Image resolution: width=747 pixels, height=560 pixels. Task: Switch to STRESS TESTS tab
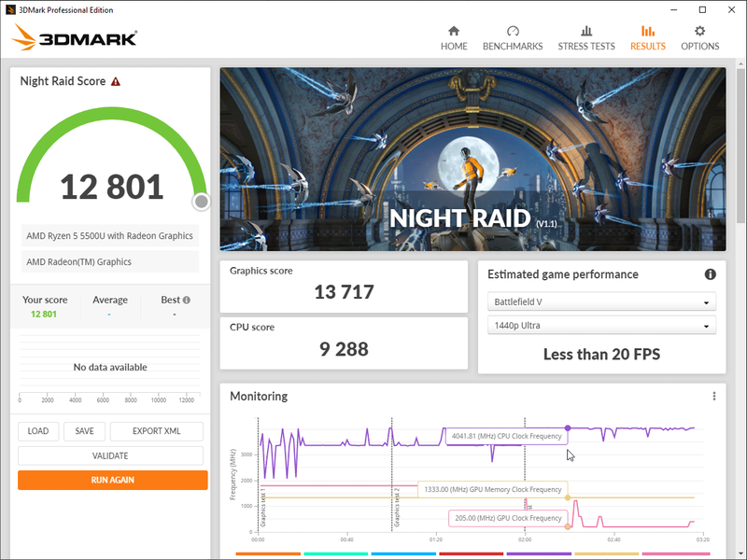[586, 38]
